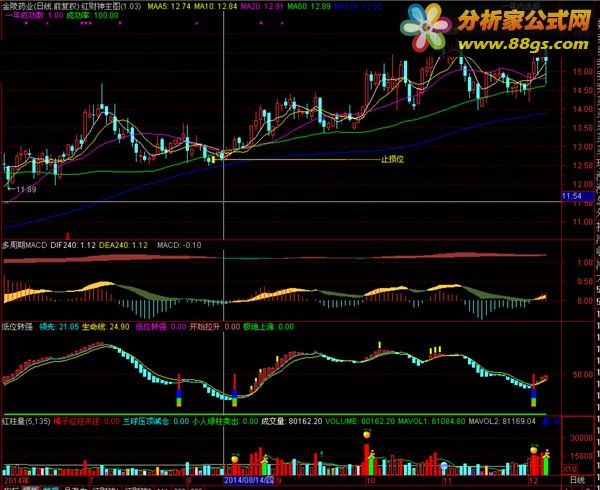Viewport: 600px width, 490px height.
Task: Click the MA60: 12.89 value
Action: point(309,6)
